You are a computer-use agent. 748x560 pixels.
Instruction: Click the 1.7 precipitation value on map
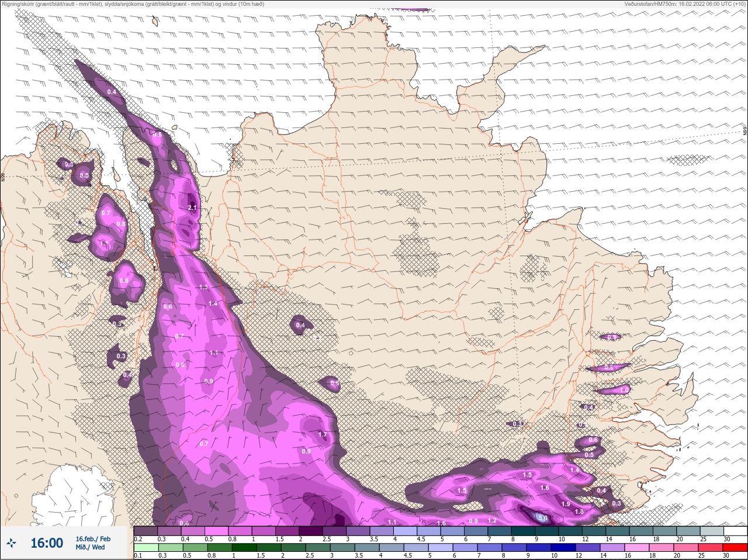(323, 434)
